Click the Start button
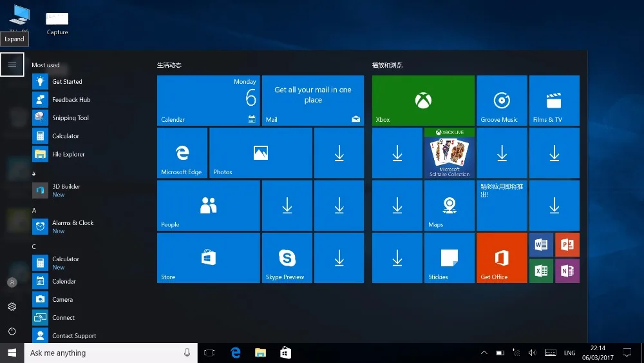644x363 pixels. [12, 353]
